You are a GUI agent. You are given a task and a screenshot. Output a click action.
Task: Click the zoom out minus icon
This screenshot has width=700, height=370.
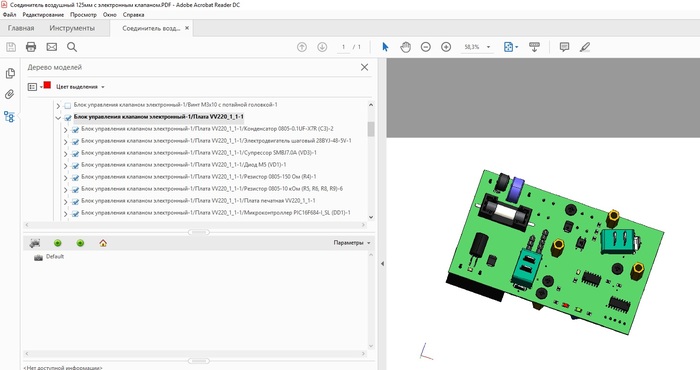[426, 47]
